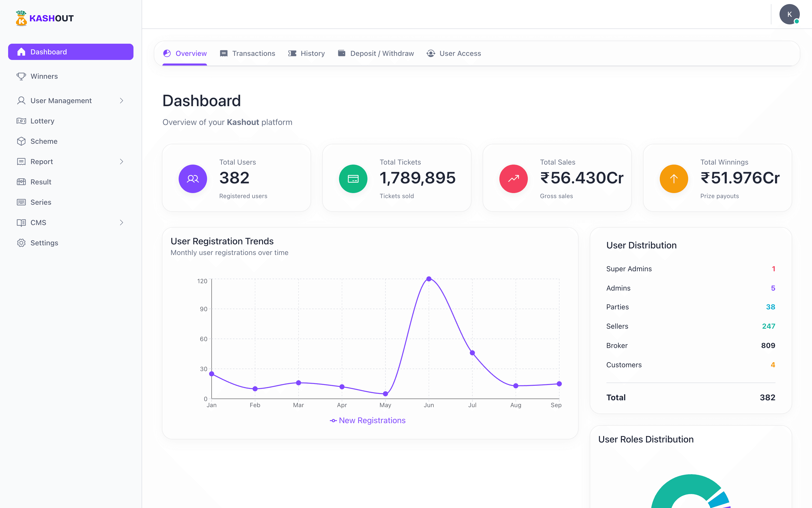The height and width of the screenshot is (508, 812).
Task: Switch to the Transactions tab
Action: click(247, 53)
